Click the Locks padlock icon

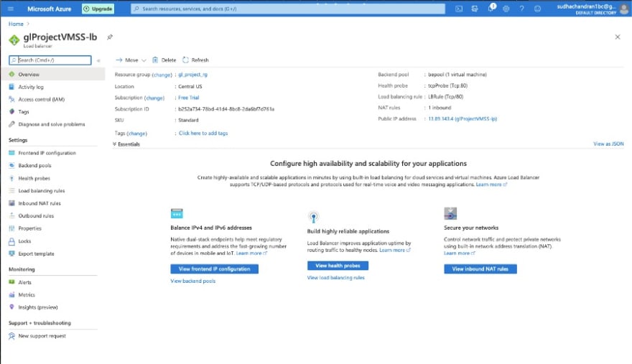click(11, 241)
